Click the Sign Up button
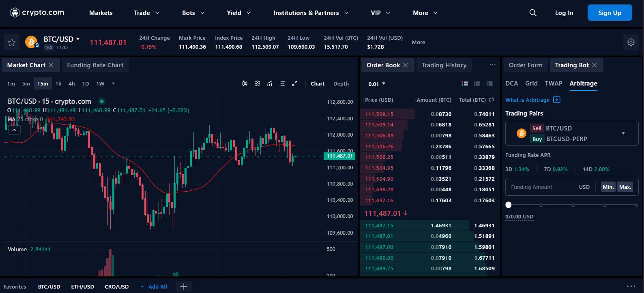The width and height of the screenshot is (644, 293). click(x=609, y=13)
